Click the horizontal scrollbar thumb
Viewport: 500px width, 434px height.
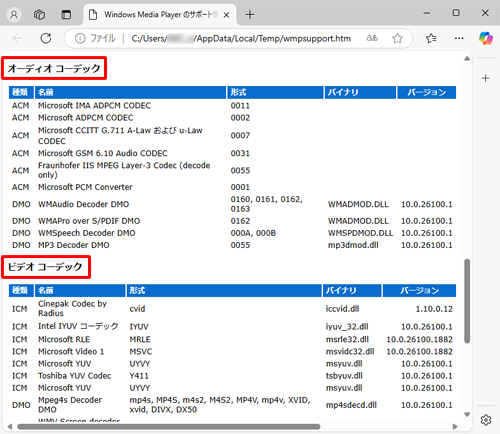[169, 427]
